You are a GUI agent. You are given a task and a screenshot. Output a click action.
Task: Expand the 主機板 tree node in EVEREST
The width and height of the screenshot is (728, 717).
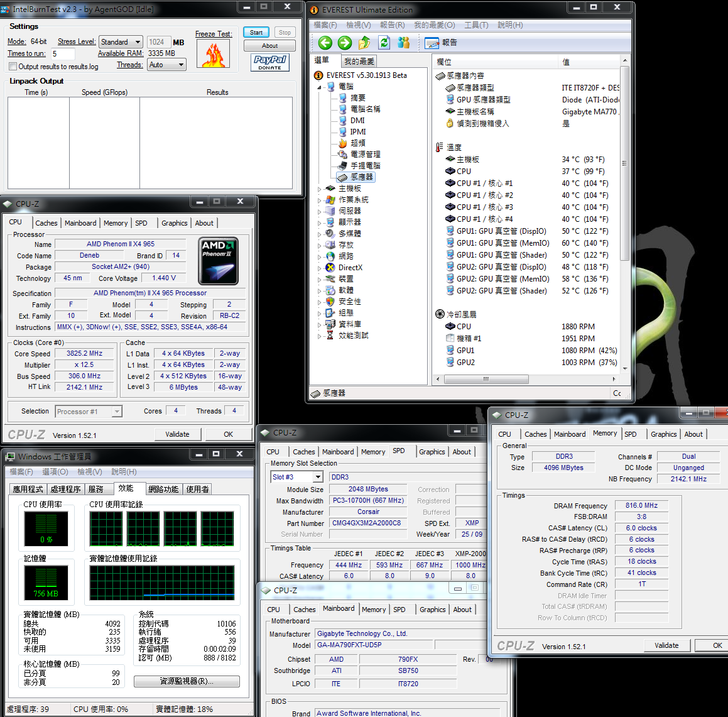tap(319, 189)
